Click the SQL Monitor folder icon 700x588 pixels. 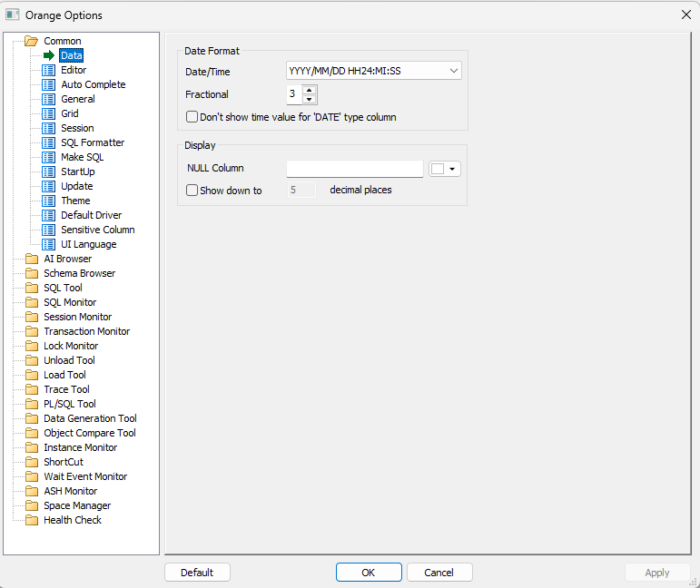pos(32,302)
